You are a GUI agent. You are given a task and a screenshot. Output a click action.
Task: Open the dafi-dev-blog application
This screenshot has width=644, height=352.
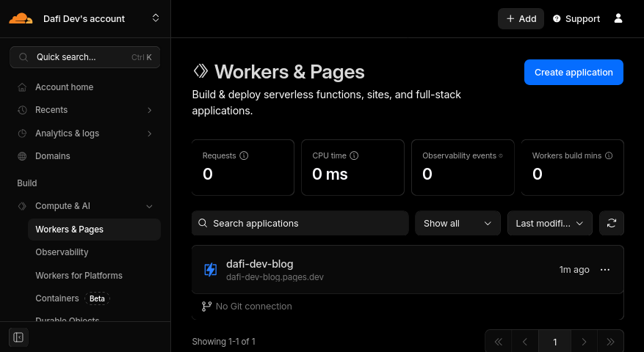259,264
